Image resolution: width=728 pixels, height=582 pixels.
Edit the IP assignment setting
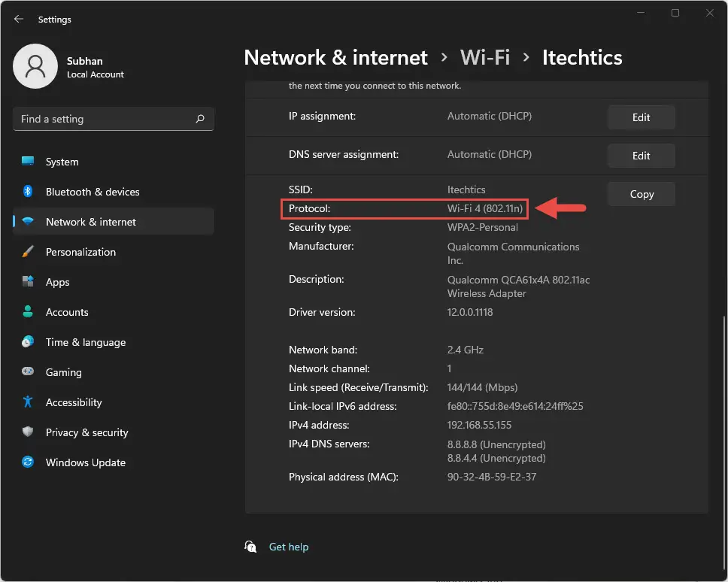(x=641, y=117)
